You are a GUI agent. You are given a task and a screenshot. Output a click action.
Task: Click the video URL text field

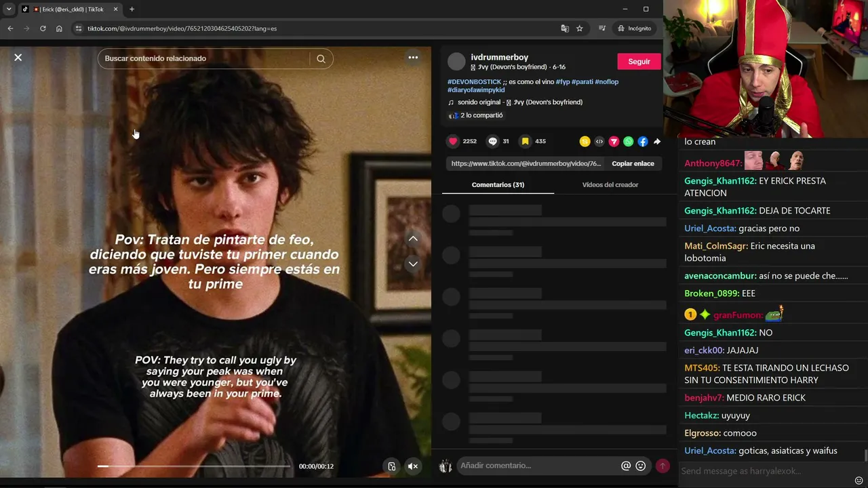526,163
